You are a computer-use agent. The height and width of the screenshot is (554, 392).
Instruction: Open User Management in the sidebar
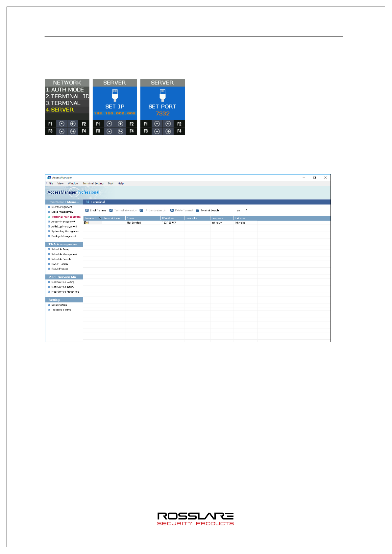point(61,207)
